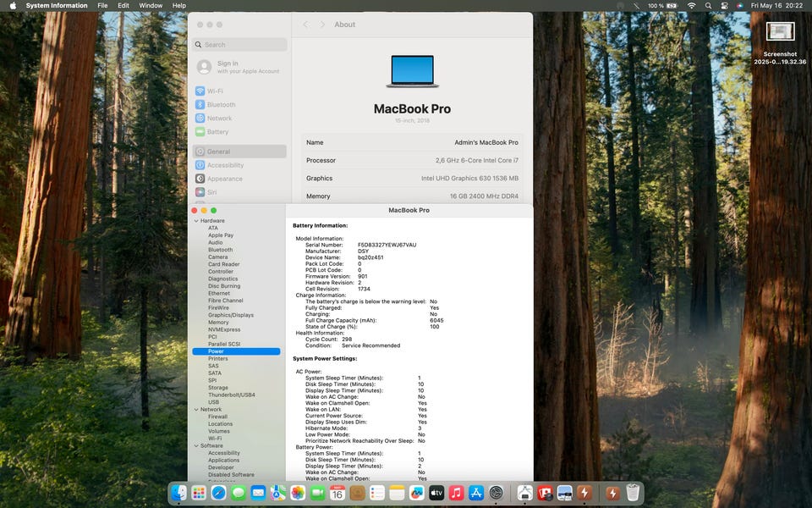812x508 pixels.
Task: Open Bluetooth settings in the sidebar
Action: point(221,105)
